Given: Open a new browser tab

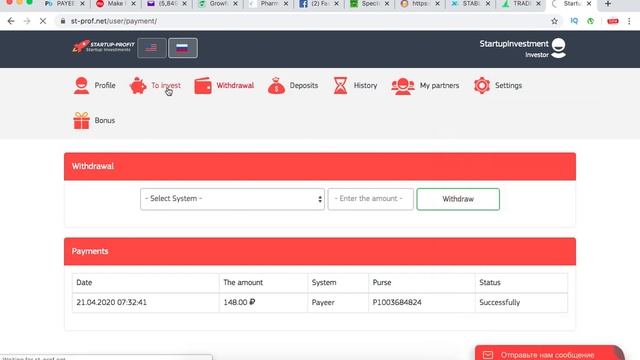Looking at the screenshot, I should tap(608, 4).
